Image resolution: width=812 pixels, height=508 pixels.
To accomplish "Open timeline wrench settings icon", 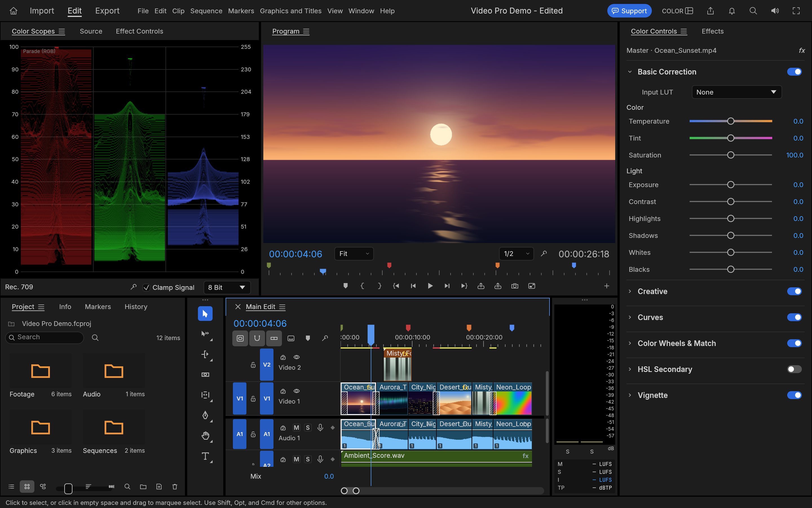I will pos(325,338).
